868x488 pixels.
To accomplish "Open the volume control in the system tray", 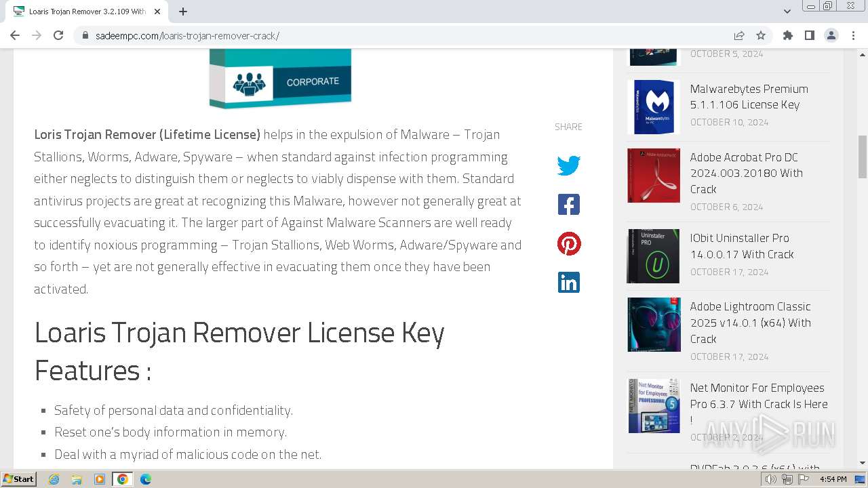I will pos(771,479).
